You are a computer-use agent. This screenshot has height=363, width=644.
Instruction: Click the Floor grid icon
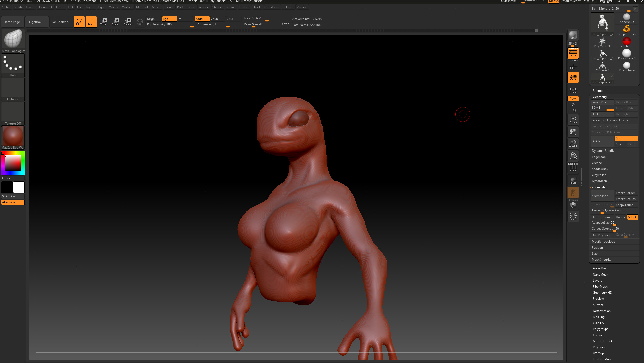tap(573, 66)
